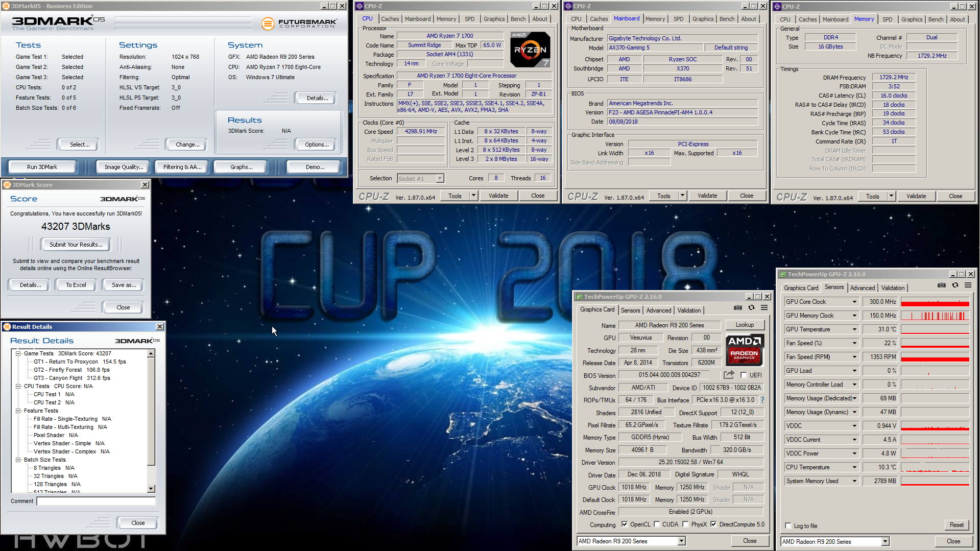Open GPU selector dropdown in GPU-Z Graphics Card window
The width and height of the screenshot is (980, 551).
coord(681,541)
